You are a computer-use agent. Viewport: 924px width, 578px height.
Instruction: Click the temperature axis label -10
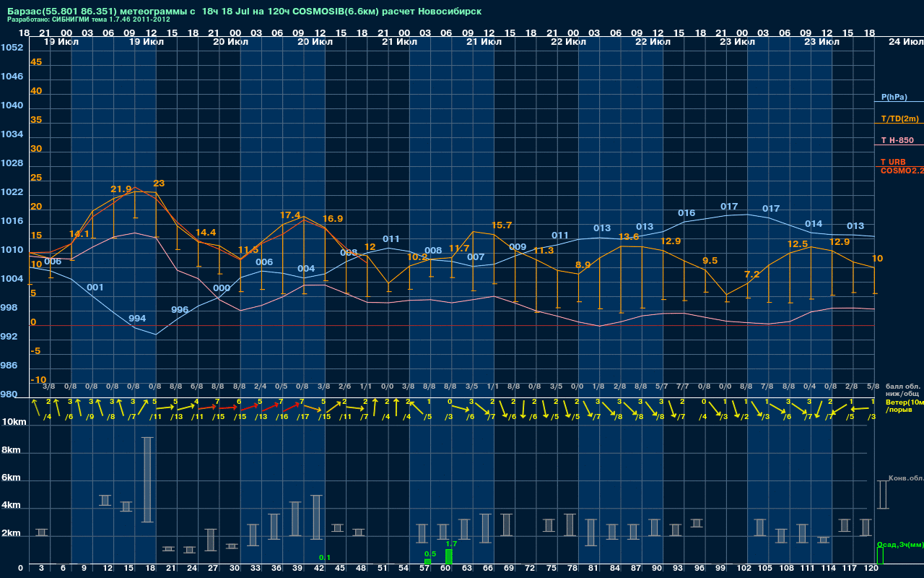pyautogui.click(x=39, y=380)
